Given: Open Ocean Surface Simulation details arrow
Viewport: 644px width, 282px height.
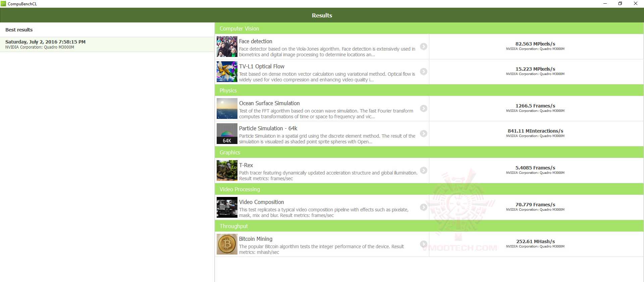Looking at the screenshot, I should click(x=424, y=109).
